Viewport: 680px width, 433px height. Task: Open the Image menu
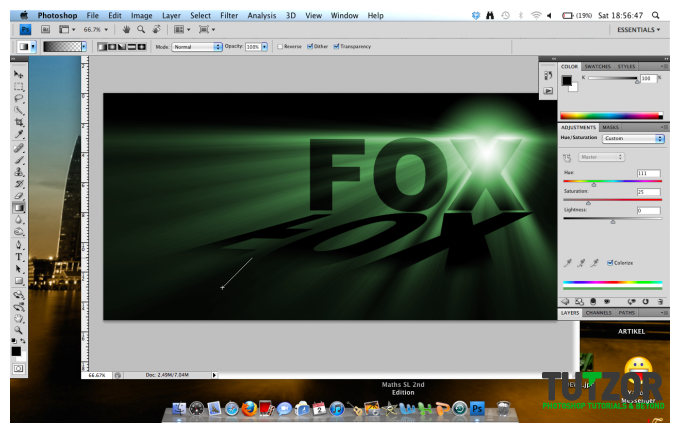click(x=141, y=16)
